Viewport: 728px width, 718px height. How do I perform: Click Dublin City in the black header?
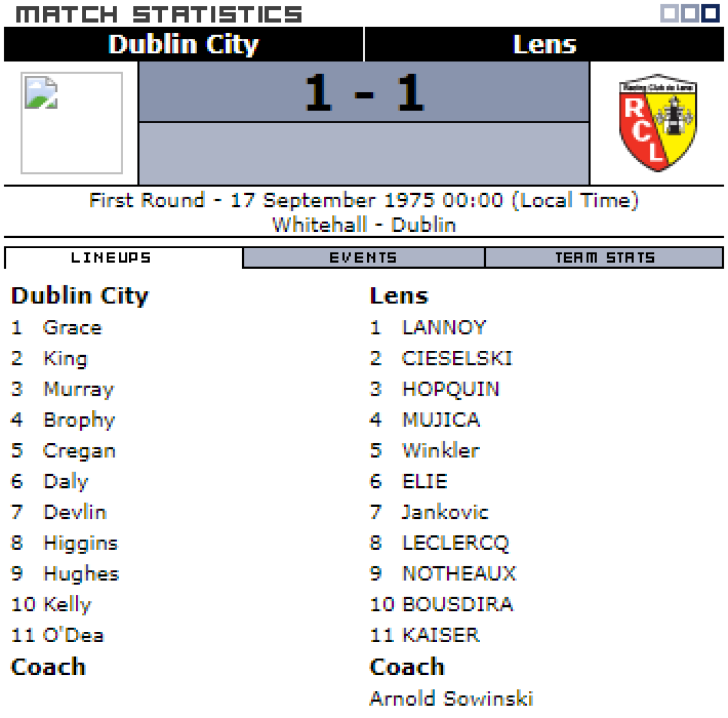[x=183, y=44]
